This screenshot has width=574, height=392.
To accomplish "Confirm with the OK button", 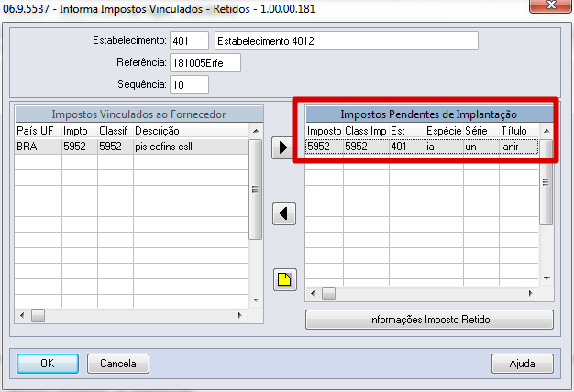I will (x=48, y=364).
